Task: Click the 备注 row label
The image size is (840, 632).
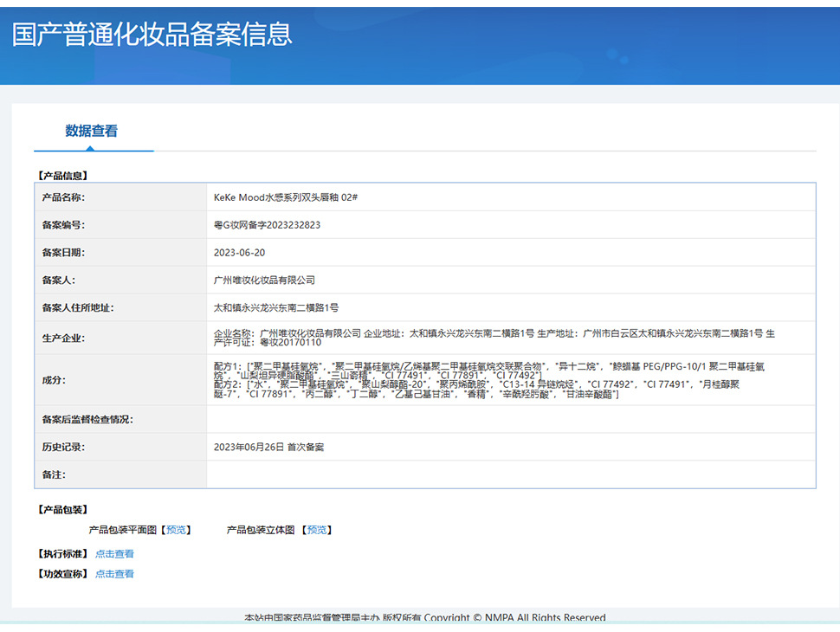Action: (x=54, y=474)
